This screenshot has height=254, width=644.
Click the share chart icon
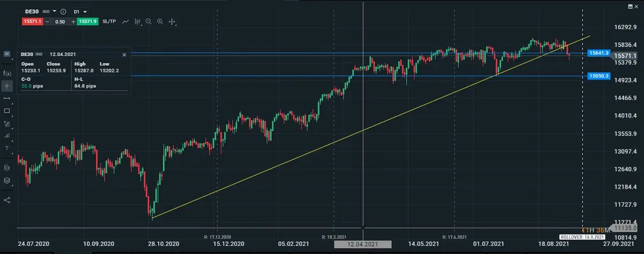tap(7, 200)
